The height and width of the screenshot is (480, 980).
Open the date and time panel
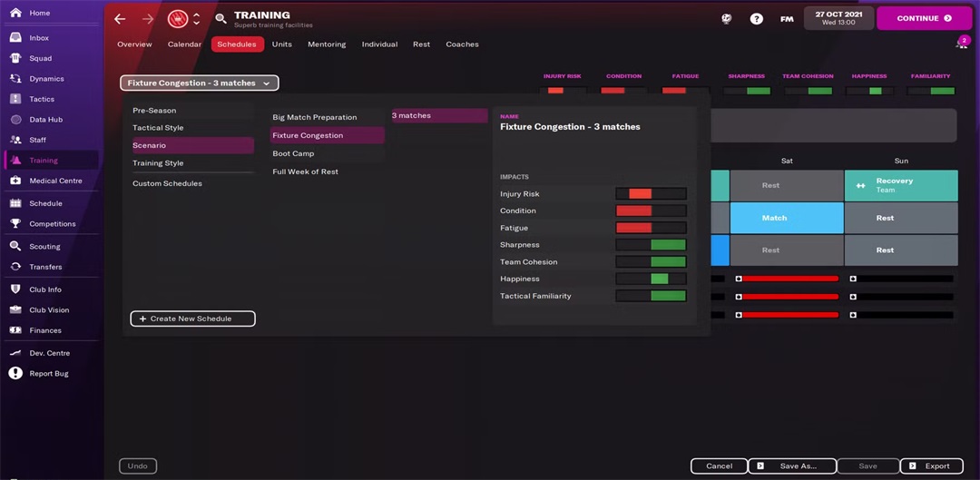[838, 18]
